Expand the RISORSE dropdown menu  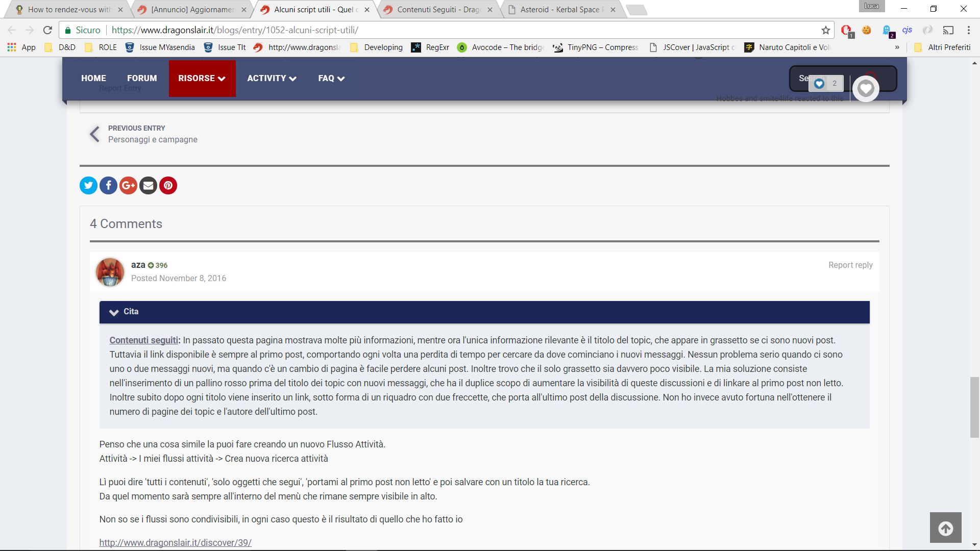point(202,79)
